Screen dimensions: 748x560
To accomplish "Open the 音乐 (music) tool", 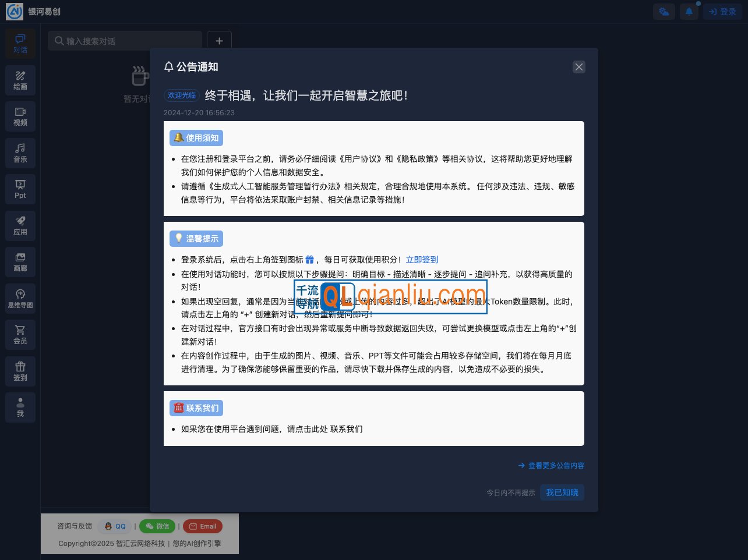I will 20,153.
